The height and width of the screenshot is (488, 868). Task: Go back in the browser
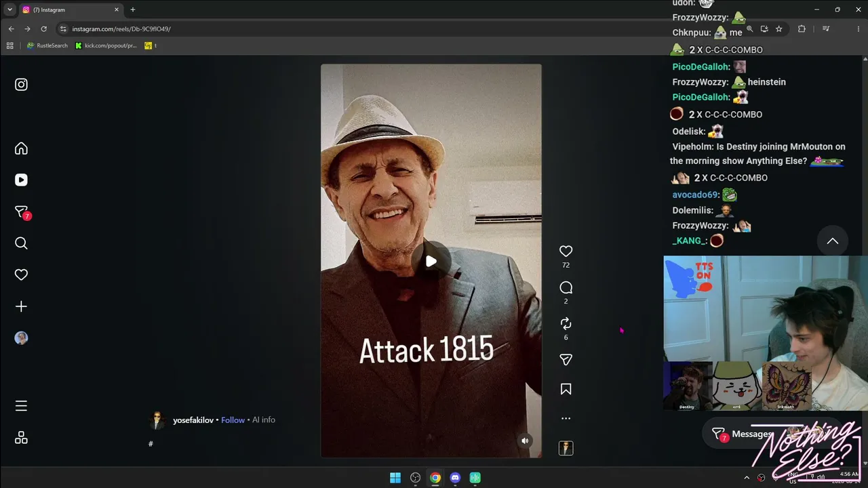pos(11,29)
